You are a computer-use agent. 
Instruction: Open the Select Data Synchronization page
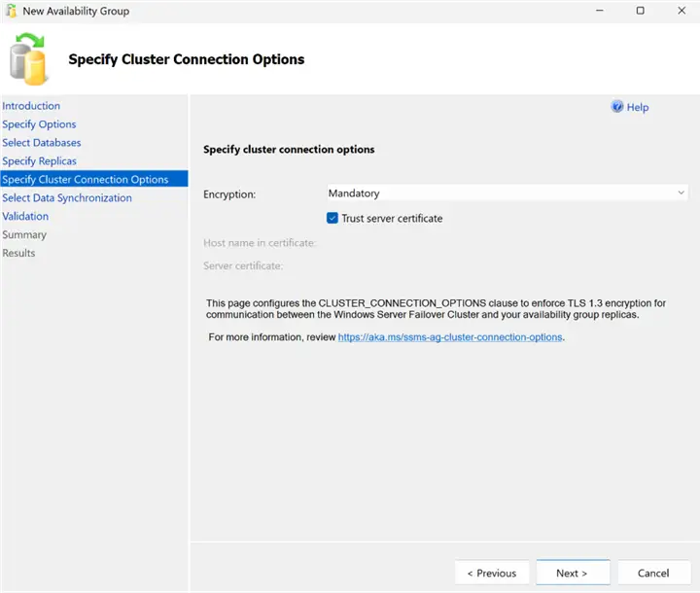coord(67,197)
